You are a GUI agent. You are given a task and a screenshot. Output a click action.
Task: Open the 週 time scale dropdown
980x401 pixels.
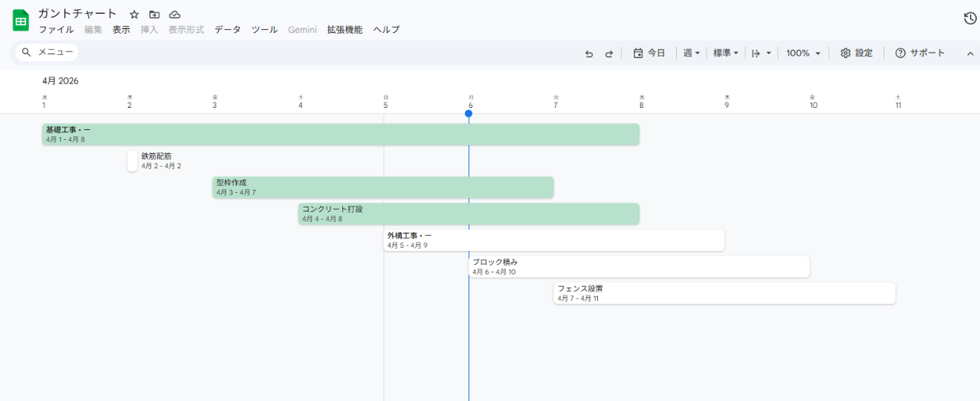[x=691, y=54]
